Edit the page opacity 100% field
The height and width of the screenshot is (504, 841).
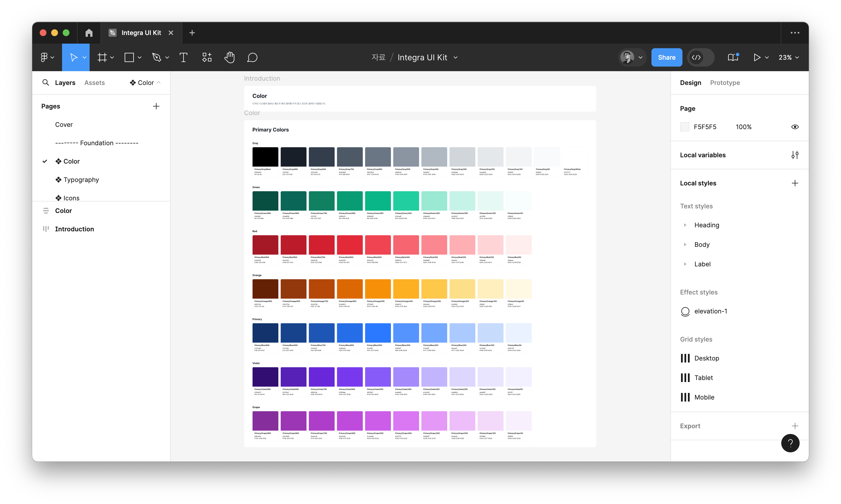[743, 127]
